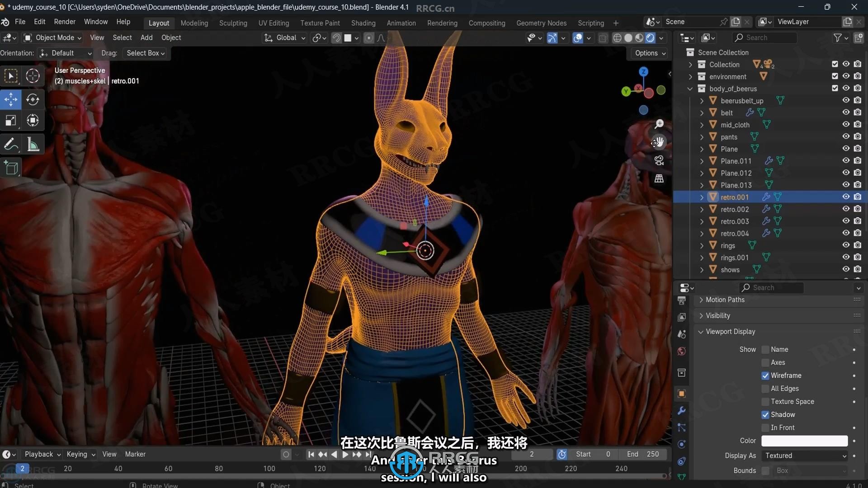Click the current frame marker 2
Screen dimensions: 868x488
(22, 469)
